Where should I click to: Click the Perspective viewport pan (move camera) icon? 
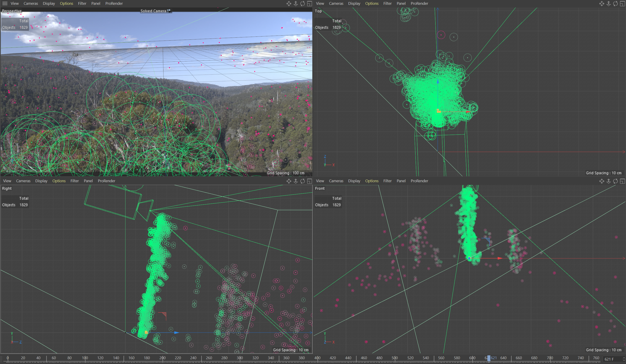(x=289, y=3)
